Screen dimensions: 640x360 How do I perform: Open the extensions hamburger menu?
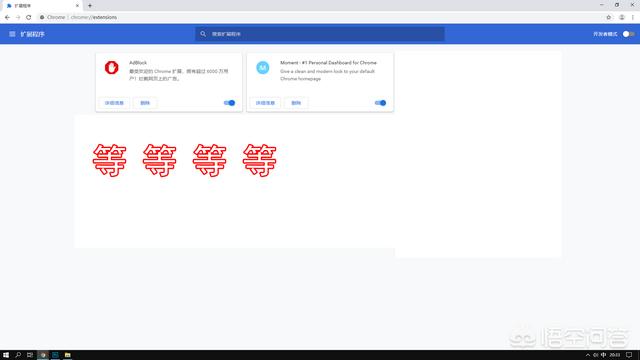point(12,34)
